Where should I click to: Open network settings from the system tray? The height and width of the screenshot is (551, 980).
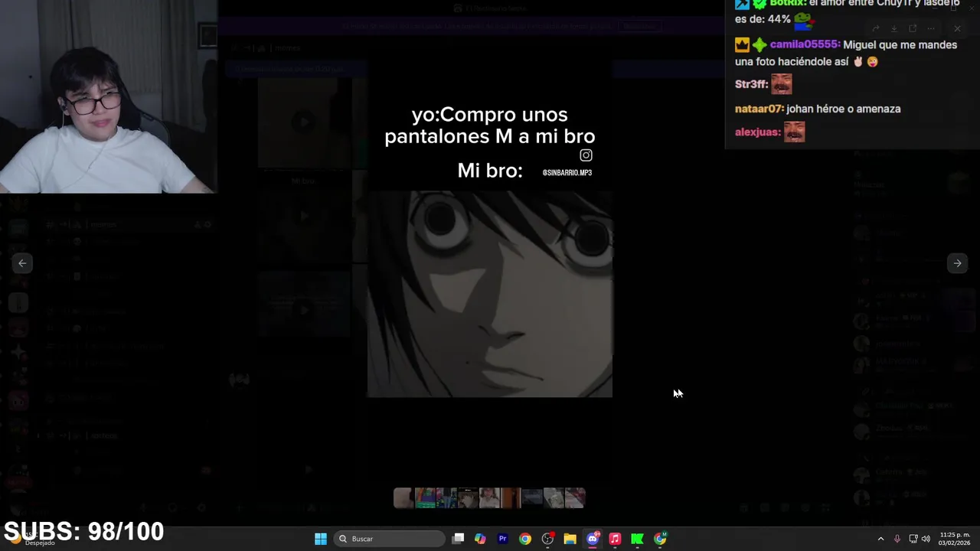point(913,539)
